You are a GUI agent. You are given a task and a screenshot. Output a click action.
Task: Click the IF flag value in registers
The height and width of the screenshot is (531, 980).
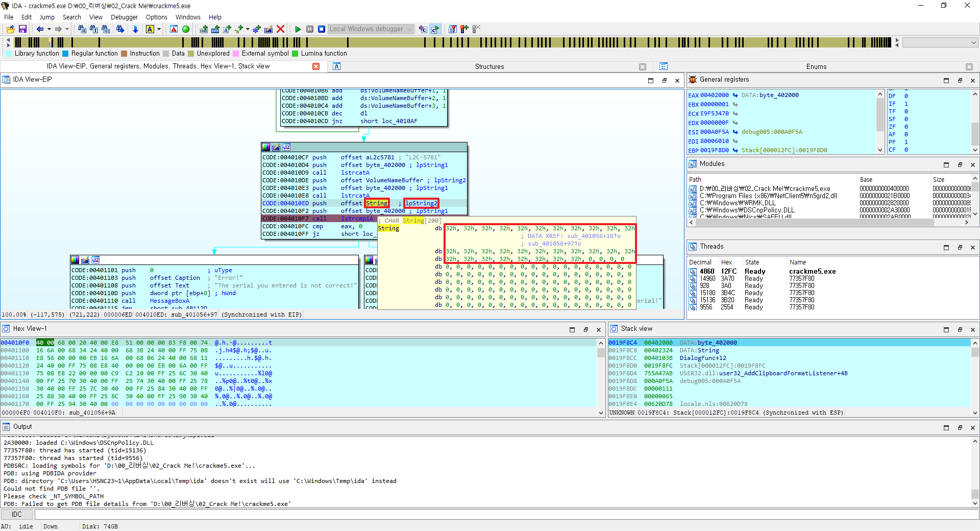906,104
